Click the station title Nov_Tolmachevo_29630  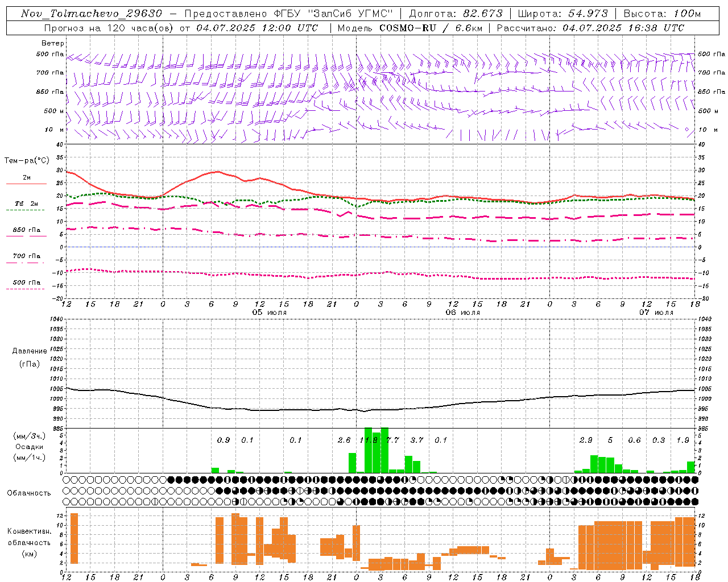[92, 14]
